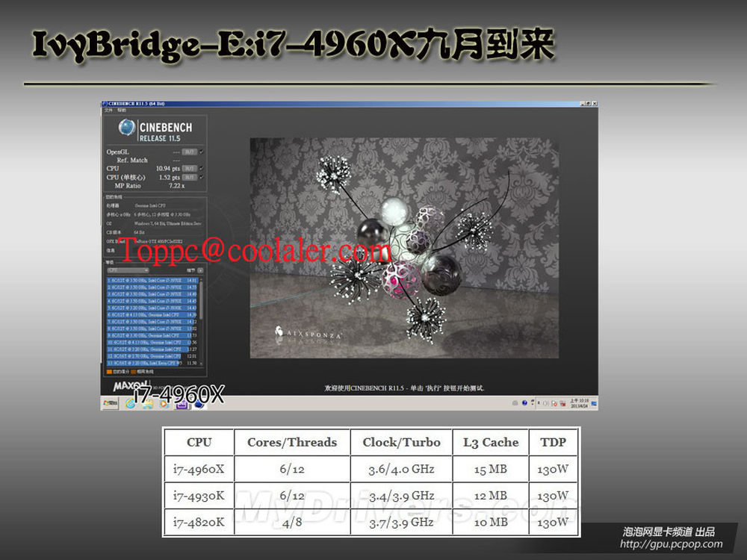Click the gray icon left of the blue help icon
Screen dimensions: 747x560
(x=515, y=403)
